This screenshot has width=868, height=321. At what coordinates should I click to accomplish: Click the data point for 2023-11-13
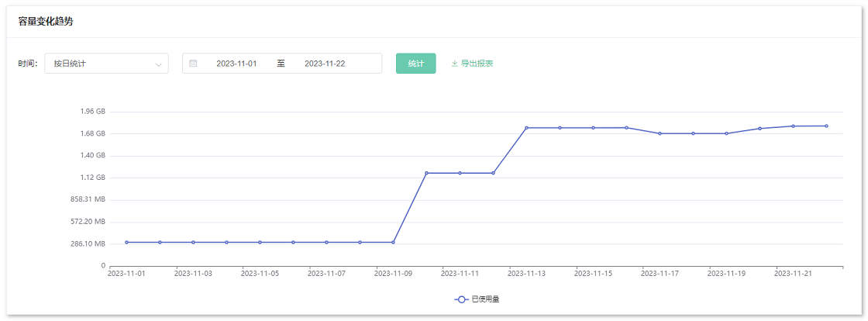(x=526, y=128)
